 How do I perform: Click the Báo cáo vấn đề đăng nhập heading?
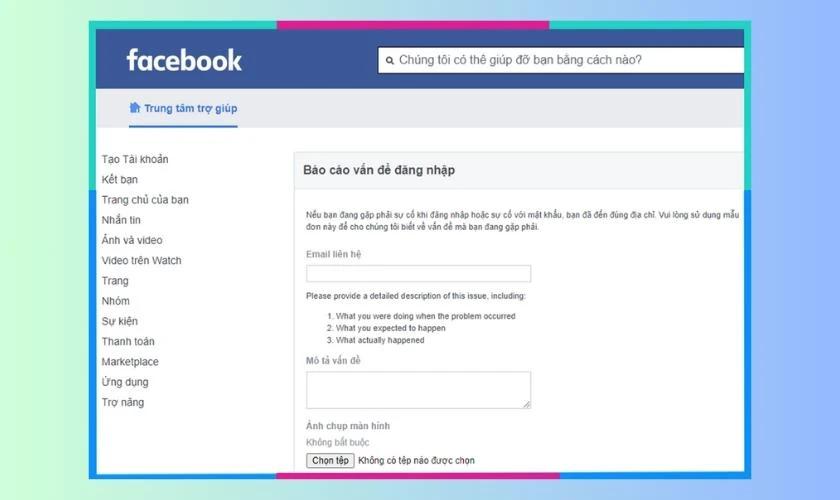[x=379, y=170]
